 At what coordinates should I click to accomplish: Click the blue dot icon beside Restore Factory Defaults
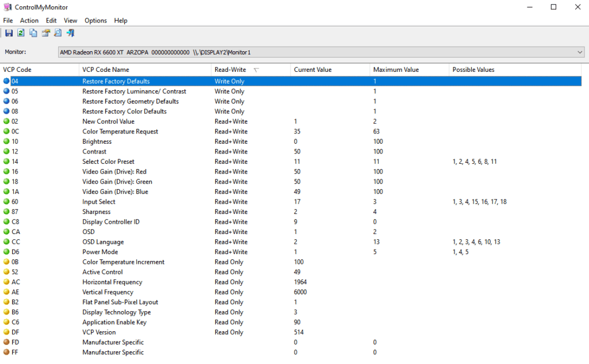point(6,81)
